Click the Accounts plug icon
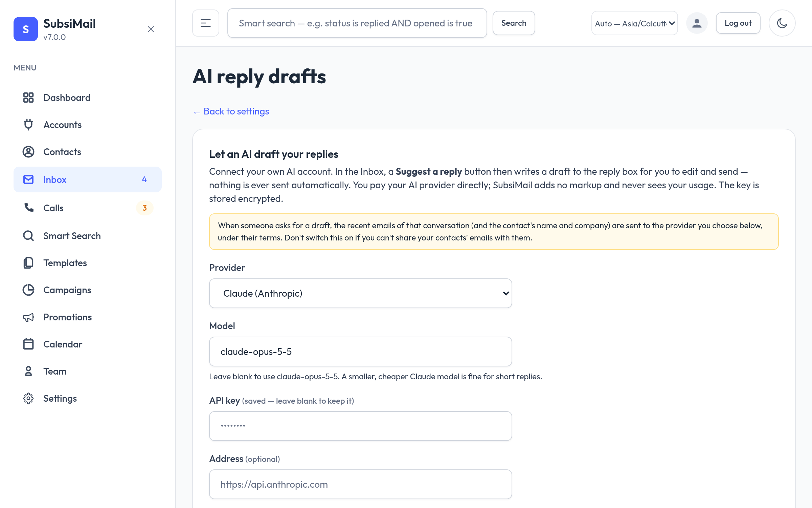The height and width of the screenshot is (508, 812). click(x=28, y=125)
